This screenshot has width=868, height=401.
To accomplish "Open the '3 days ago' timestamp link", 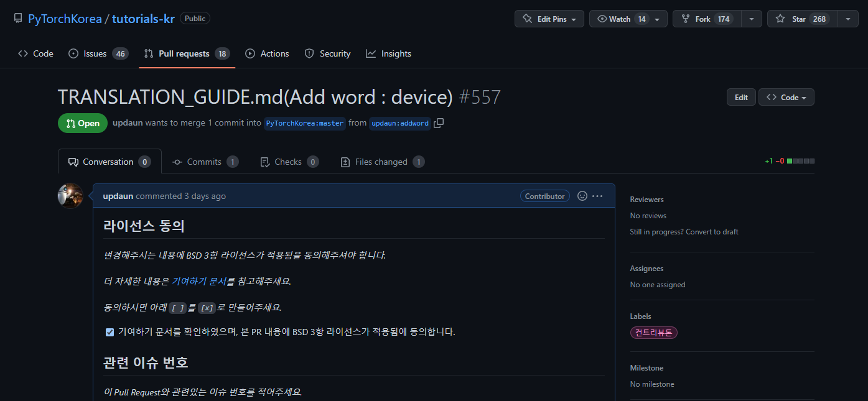I will coord(205,196).
